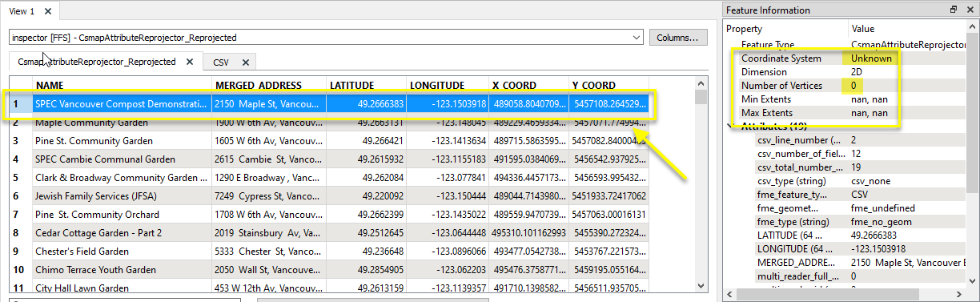Select the Feature Type property row
980x302 pixels.
(x=845, y=45)
